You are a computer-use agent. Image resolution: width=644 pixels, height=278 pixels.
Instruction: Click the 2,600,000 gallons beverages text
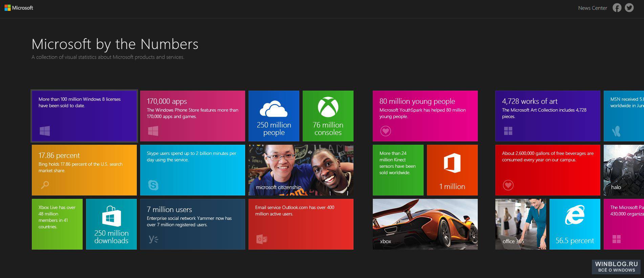548,156
